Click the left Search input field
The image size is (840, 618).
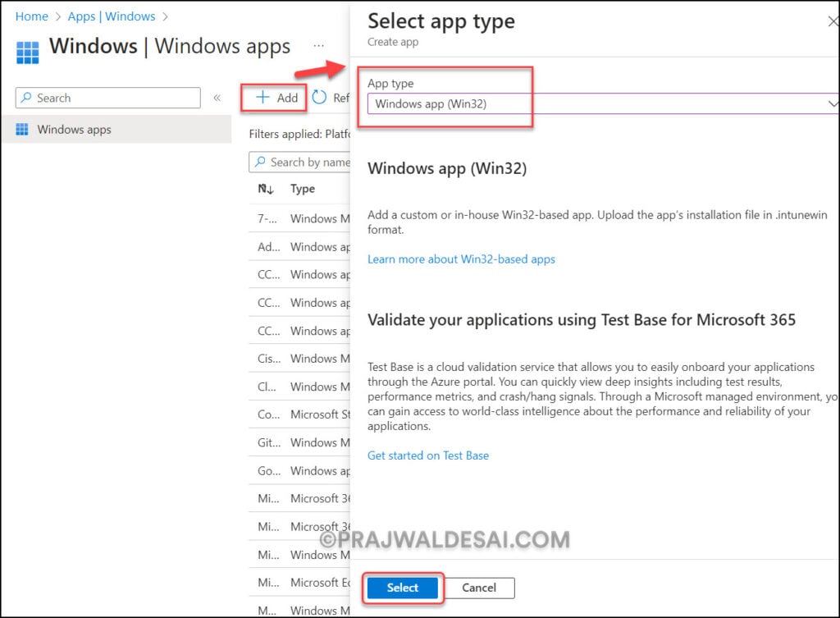[108, 98]
